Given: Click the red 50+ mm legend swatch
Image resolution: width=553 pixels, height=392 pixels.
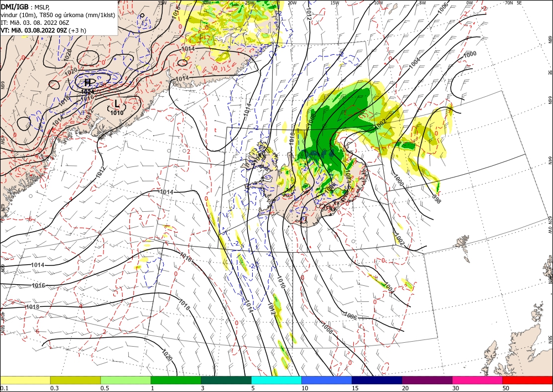Looking at the screenshot, I should pyautogui.click(x=528, y=380).
